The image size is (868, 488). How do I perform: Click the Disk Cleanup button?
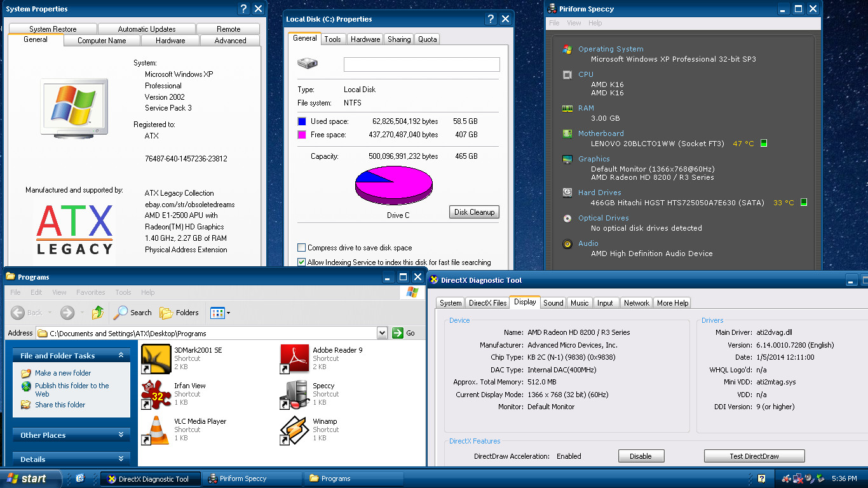[474, 212]
